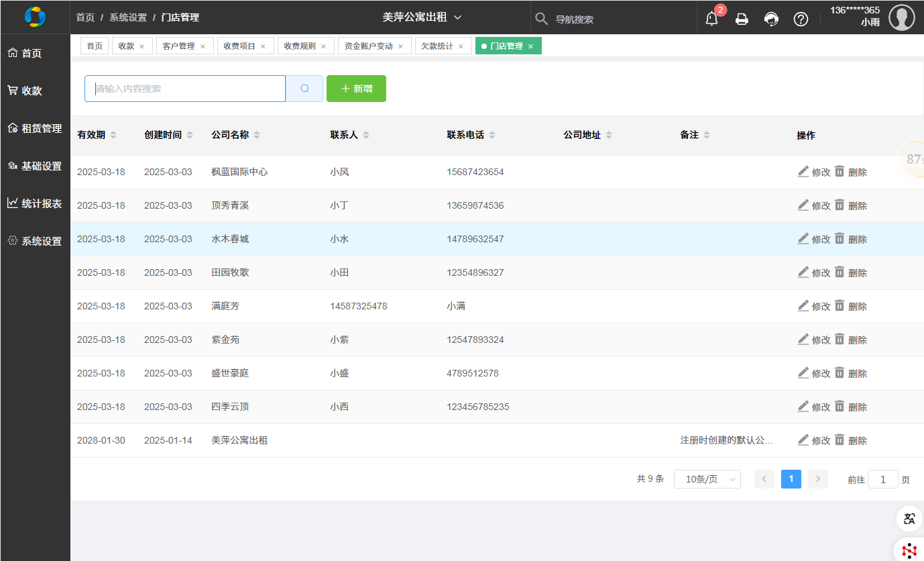Click the green 新增 button
924x561 pixels.
pos(356,89)
